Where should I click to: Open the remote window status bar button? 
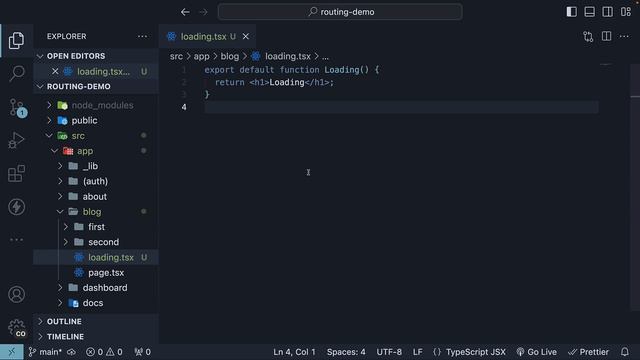pyautogui.click(x=11, y=352)
